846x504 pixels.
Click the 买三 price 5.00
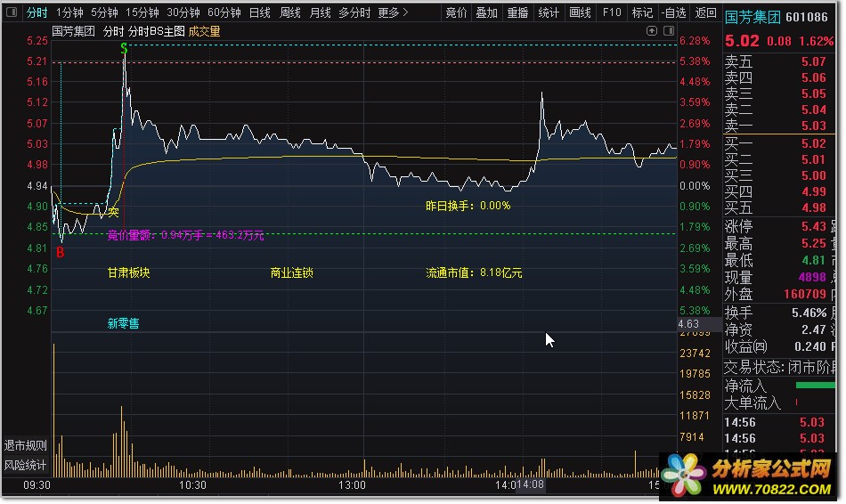coord(814,176)
